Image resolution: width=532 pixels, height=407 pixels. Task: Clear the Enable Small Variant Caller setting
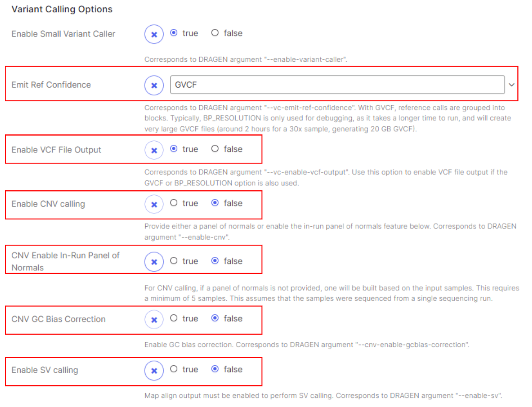point(154,34)
